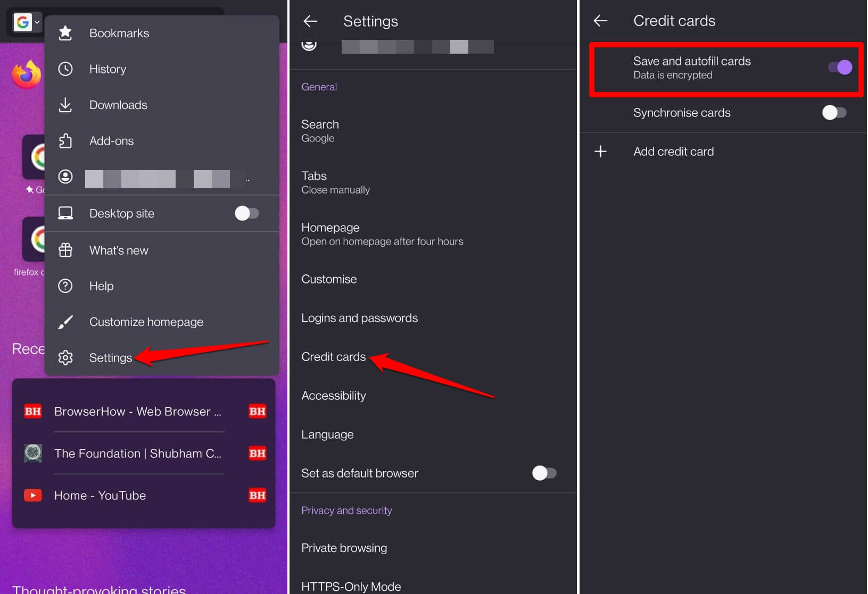Image resolution: width=868 pixels, height=594 pixels.
Task: Open Bookmarks from the menu
Action: click(162, 33)
